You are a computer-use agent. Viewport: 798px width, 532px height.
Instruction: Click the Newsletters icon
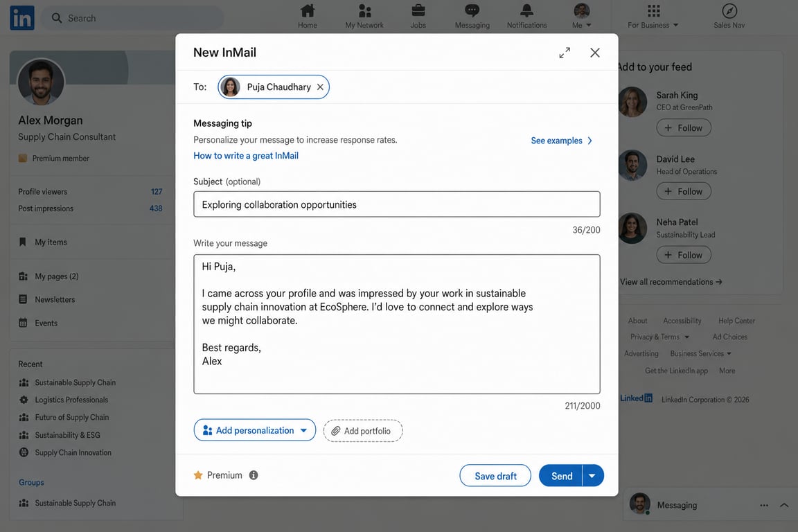23,299
